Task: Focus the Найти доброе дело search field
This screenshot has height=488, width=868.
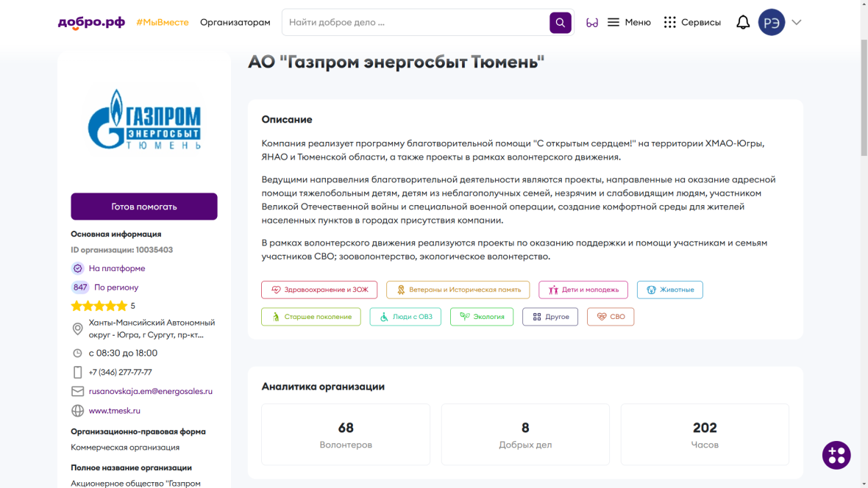Action: [x=416, y=23]
